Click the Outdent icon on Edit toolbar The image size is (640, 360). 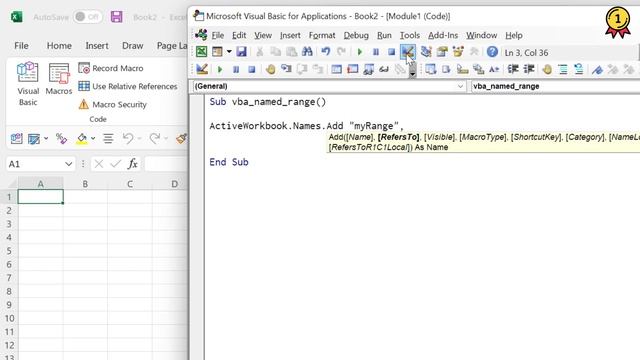pyautogui.click(x=529, y=69)
